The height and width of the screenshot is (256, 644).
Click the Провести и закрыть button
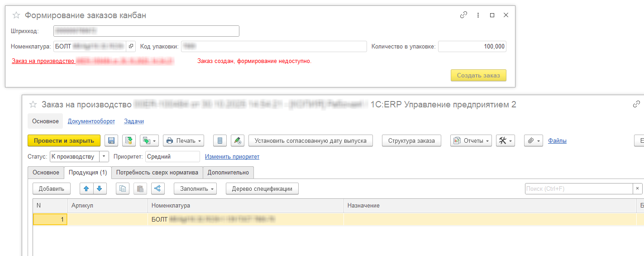pyautogui.click(x=64, y=140)
